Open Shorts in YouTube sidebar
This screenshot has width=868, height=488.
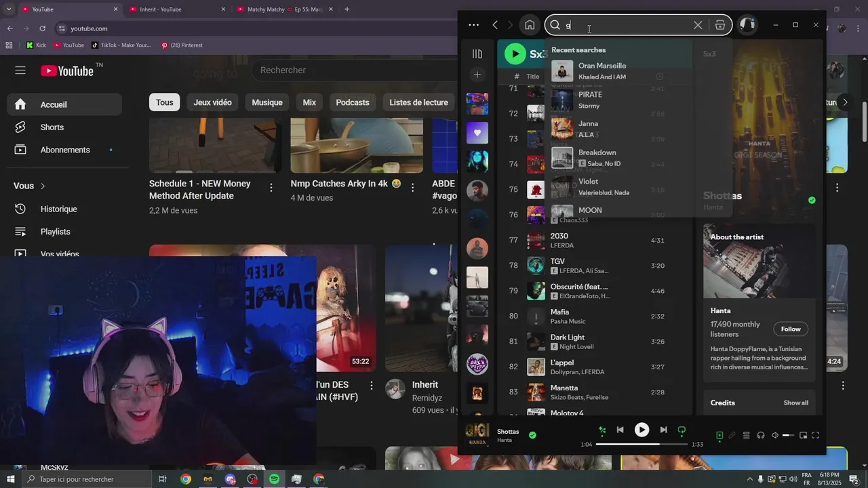click(64, 127)
